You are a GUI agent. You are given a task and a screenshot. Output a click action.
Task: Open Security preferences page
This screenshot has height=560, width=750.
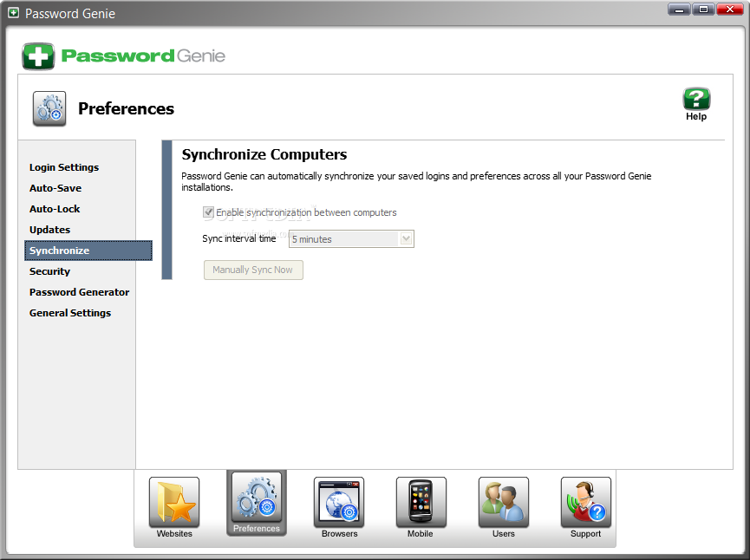tap(49, 271)
